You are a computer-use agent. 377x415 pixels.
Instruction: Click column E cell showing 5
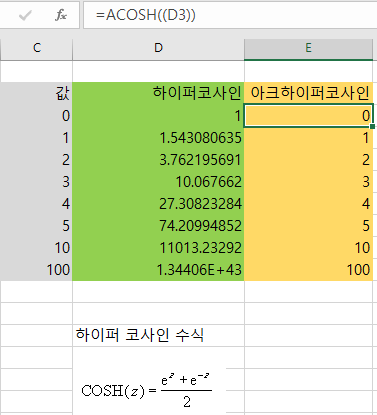tap(308, 226)
